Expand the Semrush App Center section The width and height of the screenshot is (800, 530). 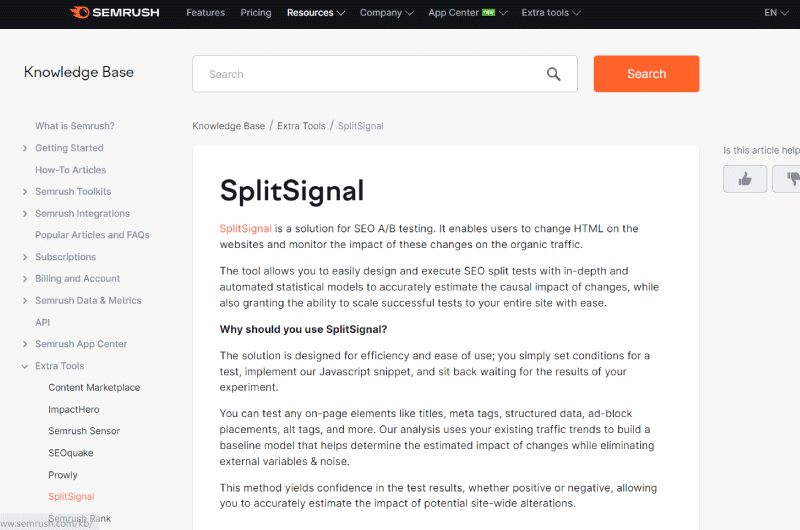(x=25, y=344)
